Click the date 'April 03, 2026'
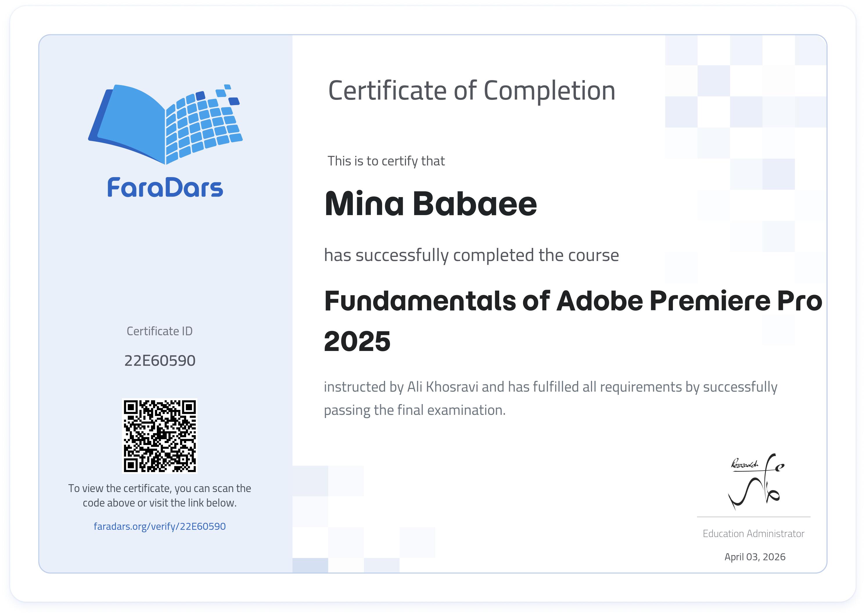Viewport: 866px width, 616px height. 755,557
